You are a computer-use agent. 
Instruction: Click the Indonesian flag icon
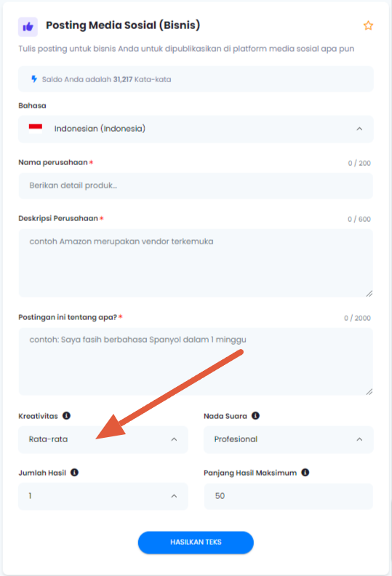[x=36, y=128]
